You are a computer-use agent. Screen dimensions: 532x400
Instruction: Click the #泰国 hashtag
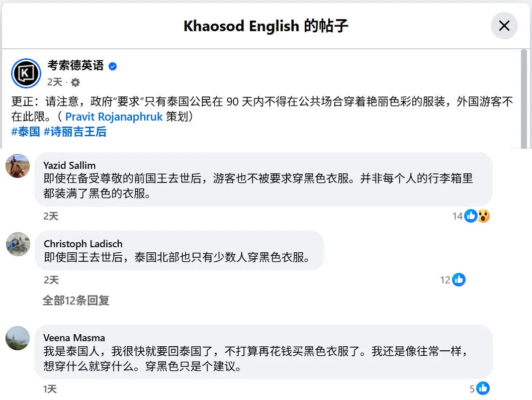point(25,132)
